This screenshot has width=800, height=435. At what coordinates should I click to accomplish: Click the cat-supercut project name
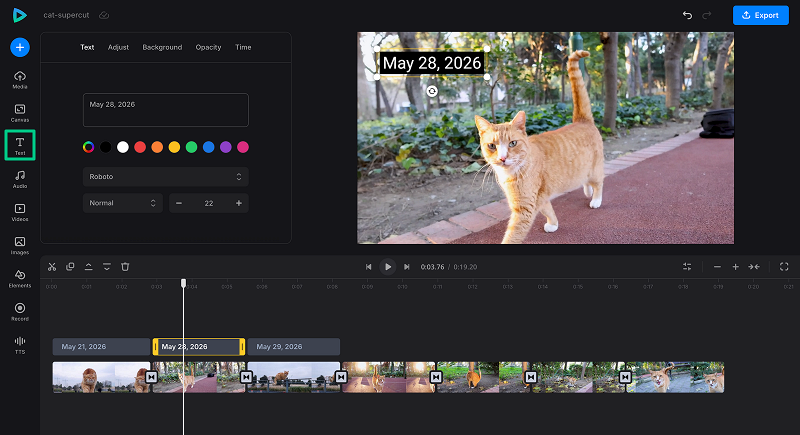(x=66, y=15)
